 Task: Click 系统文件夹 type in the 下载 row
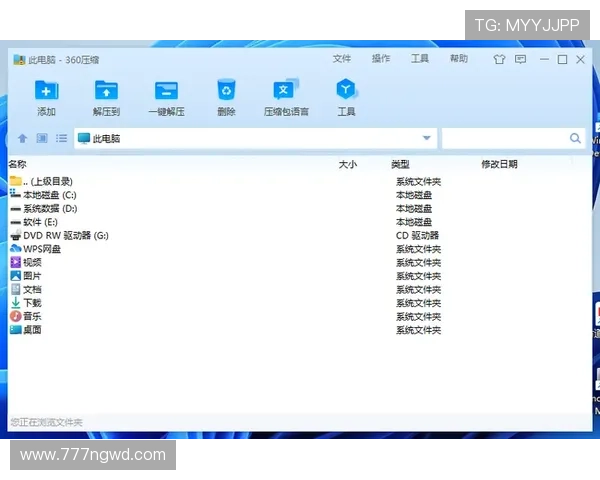tap(418, 303)
